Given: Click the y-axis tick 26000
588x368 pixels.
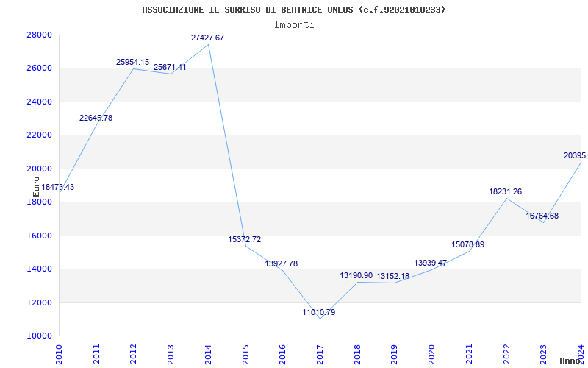Looking at the screenshot, I should 39,68.
